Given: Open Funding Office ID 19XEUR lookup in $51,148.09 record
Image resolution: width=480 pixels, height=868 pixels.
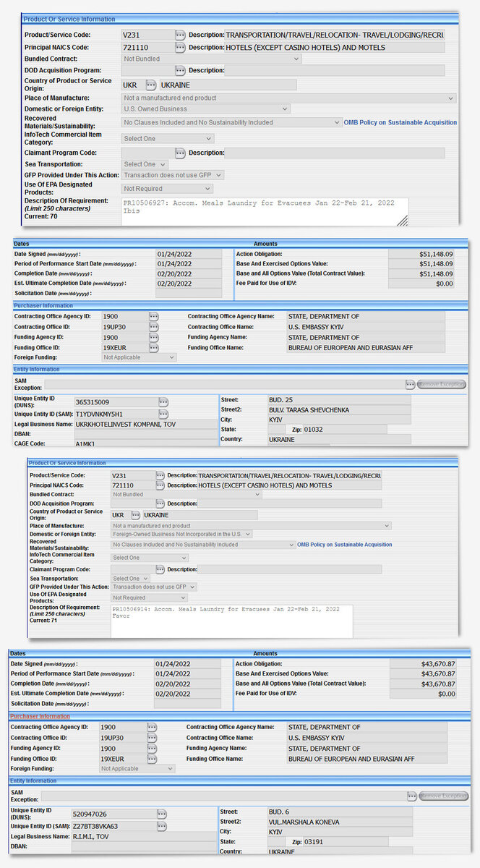Looking at the screenshot, I should pyautogui.click(x=154, y=348).
